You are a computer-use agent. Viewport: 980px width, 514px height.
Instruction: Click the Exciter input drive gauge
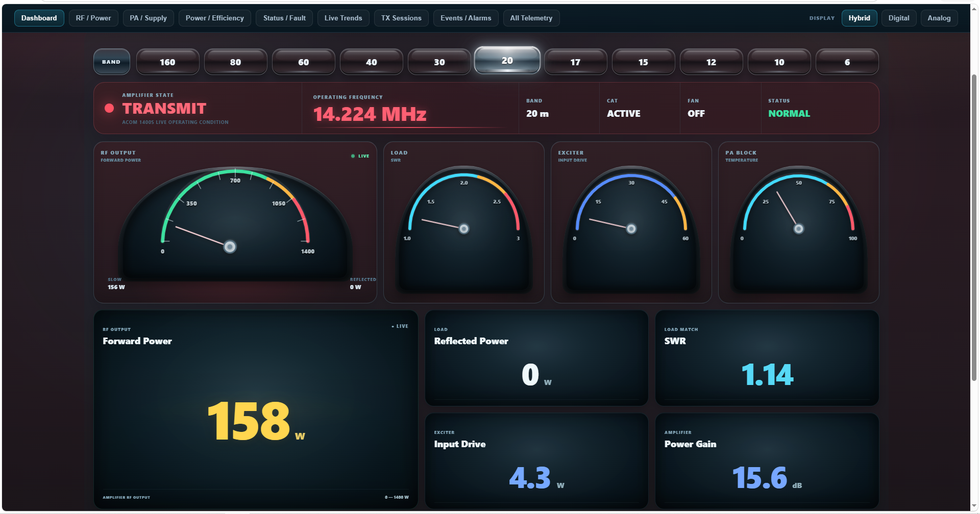tap(631, 228)
